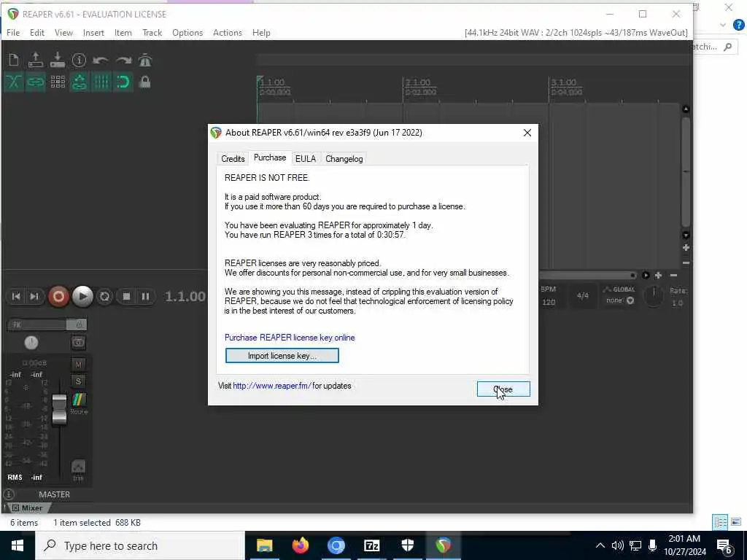The width and height of the screenshot is (747, 560).
Task: Click the horizontal zoom-out minus icon
Action: pos(673,276)
